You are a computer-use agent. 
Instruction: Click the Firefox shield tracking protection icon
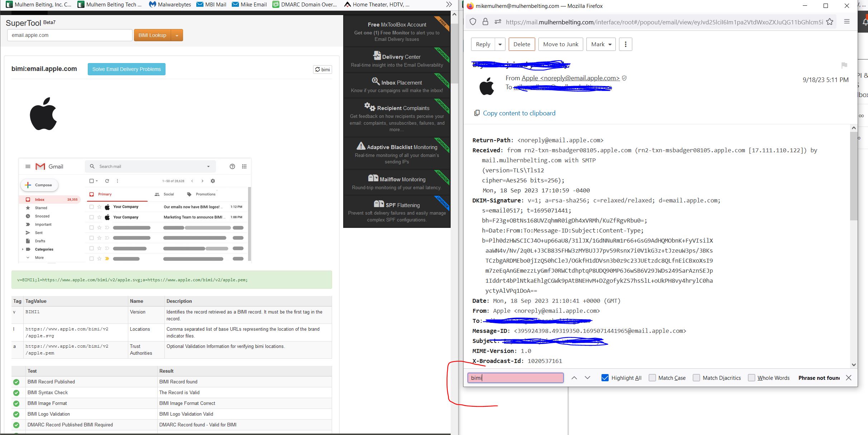(473, 22)
